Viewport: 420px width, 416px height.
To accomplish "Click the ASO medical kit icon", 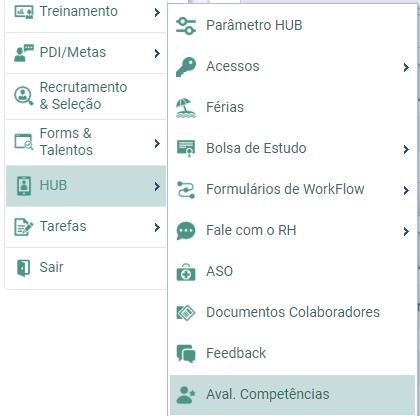I will (x=186, y=272).
